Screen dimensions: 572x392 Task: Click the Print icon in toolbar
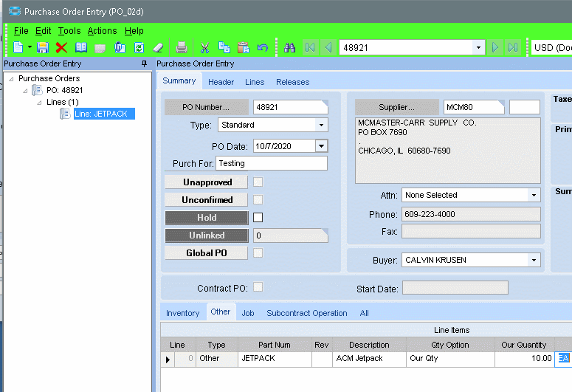182,47
